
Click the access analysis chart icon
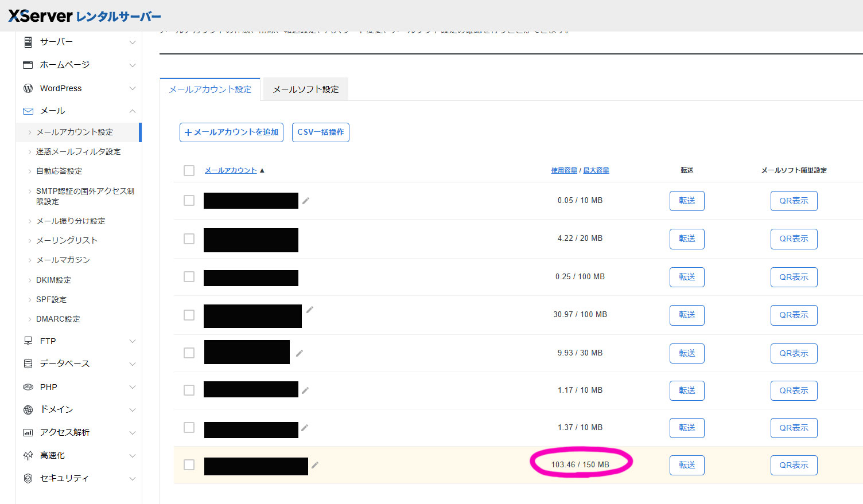click(28, 432)
